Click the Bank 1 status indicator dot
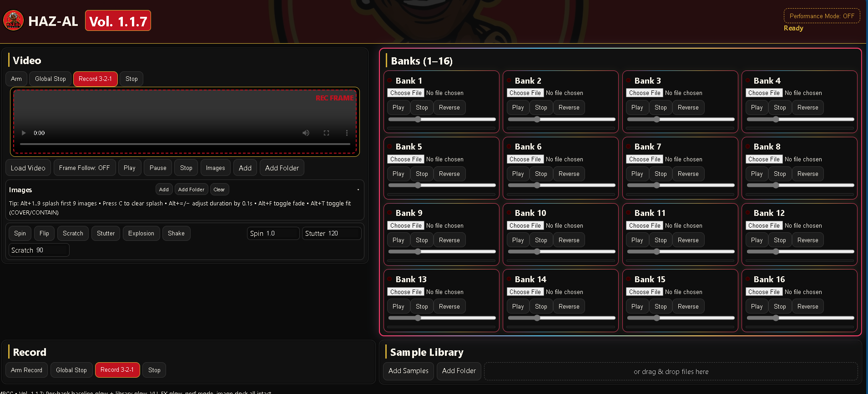The width and height of the screenshot is (868, 394). coord(390,80)
